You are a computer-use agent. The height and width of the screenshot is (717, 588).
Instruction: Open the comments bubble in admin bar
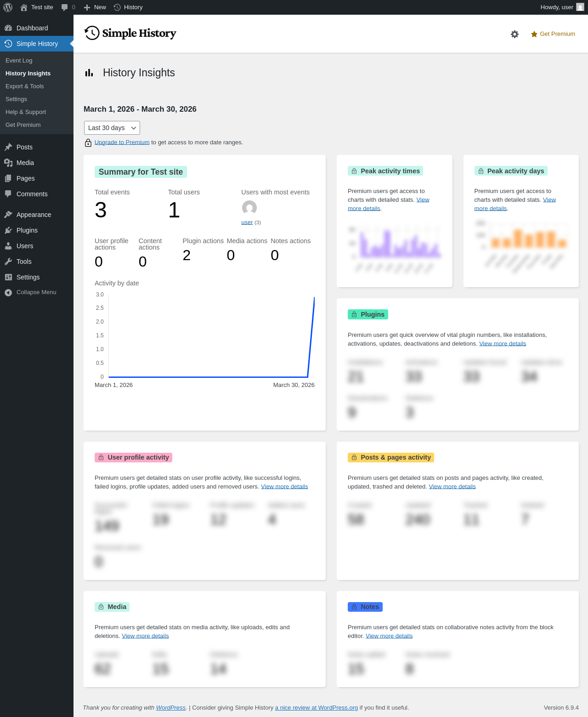(68, 7)
